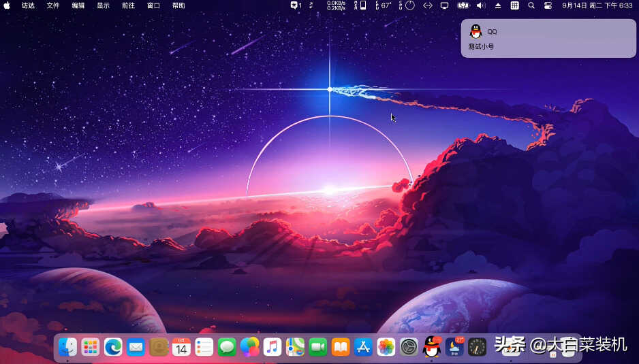Open Control Center in menu bar
The image size is (639, 364).
(548, 5)
